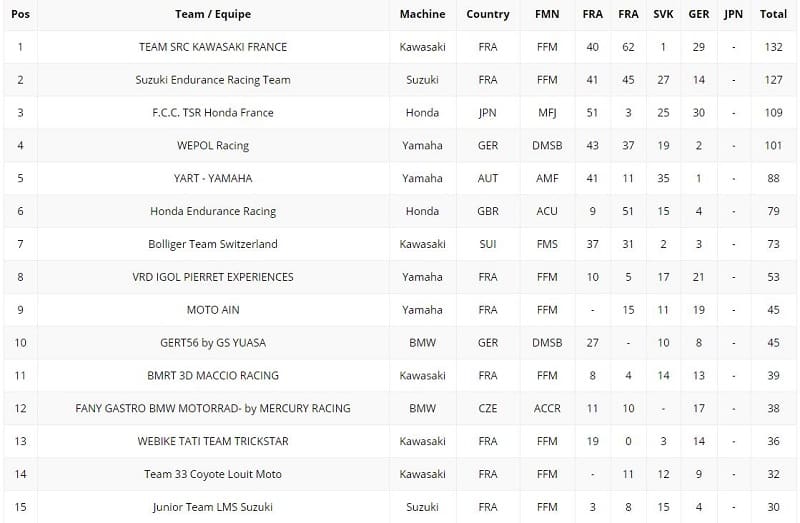Click the GERT56 by GS YUASA team
Image resolution: width=800 pixels, height=523 pixels.
(x=212, y=343)
